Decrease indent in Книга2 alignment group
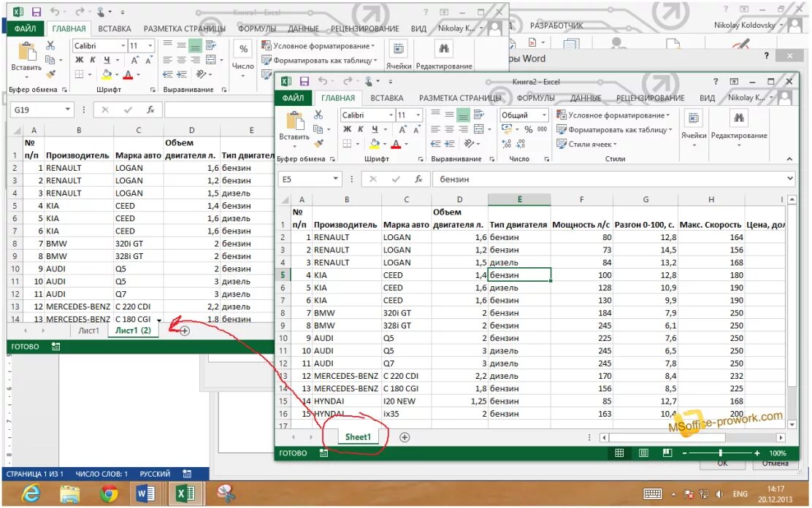Viewport: 812px width, 508px height. 436,144
